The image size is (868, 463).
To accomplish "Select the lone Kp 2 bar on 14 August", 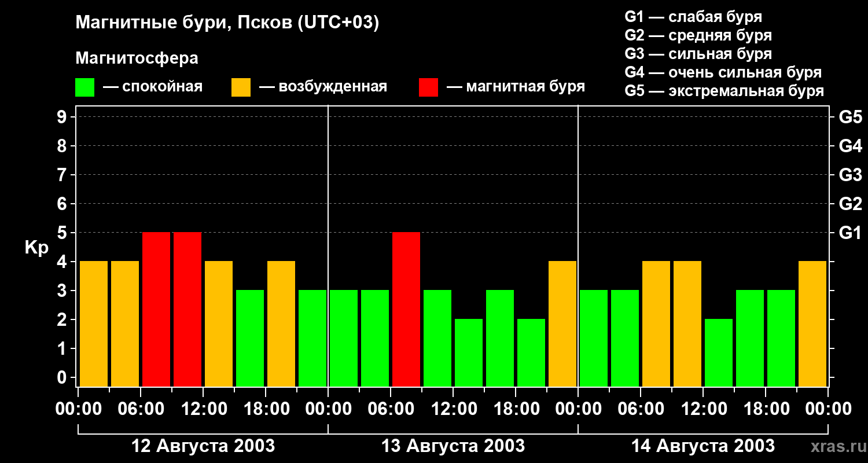I will (x=719, y=352).
